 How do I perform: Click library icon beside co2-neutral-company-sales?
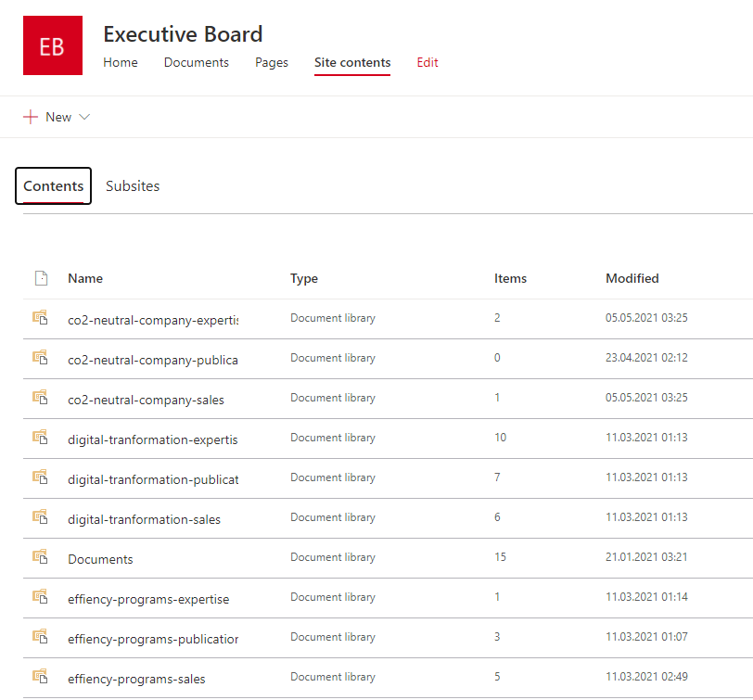tap(40, 398)
